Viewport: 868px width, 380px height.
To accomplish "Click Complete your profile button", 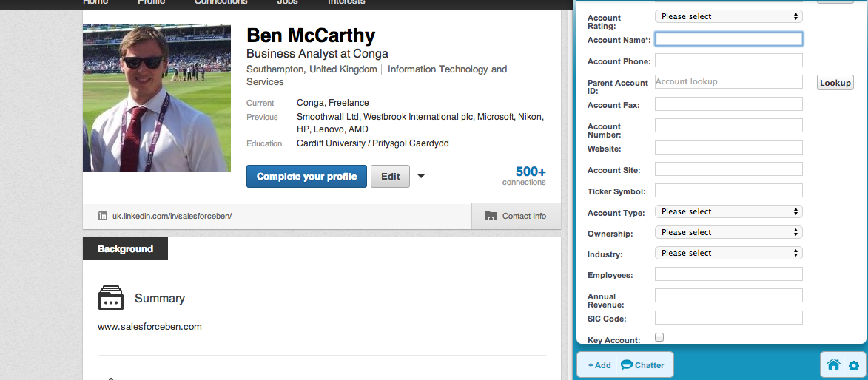I will pyautogui.click(x=306, y=177).
